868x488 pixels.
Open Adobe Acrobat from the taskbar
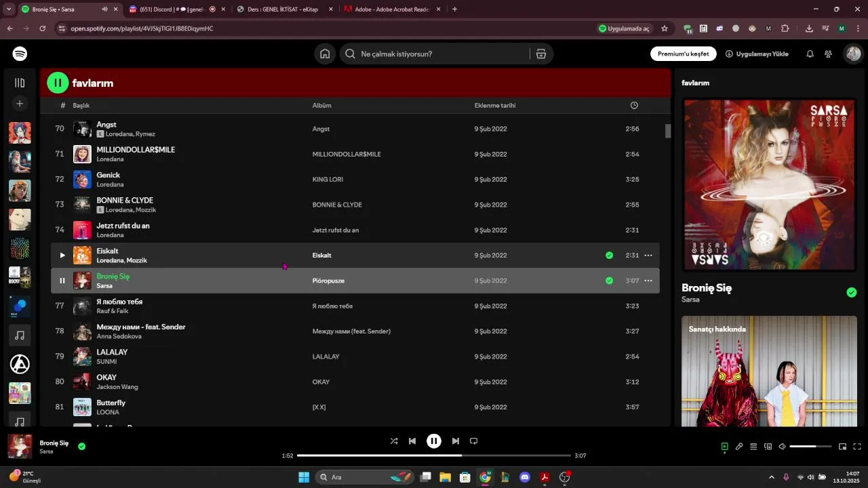[x=544, y=477]
